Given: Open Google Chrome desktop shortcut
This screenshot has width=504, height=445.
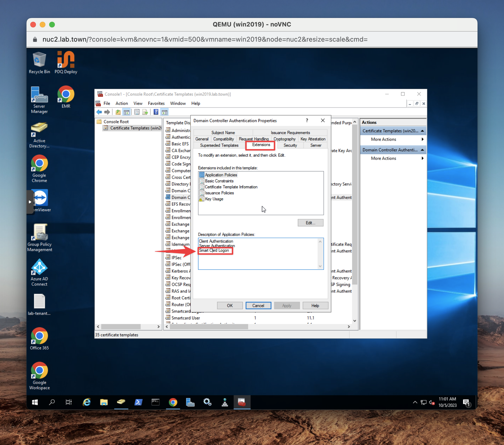Looking at the screenshot, I should pos(39,169).
